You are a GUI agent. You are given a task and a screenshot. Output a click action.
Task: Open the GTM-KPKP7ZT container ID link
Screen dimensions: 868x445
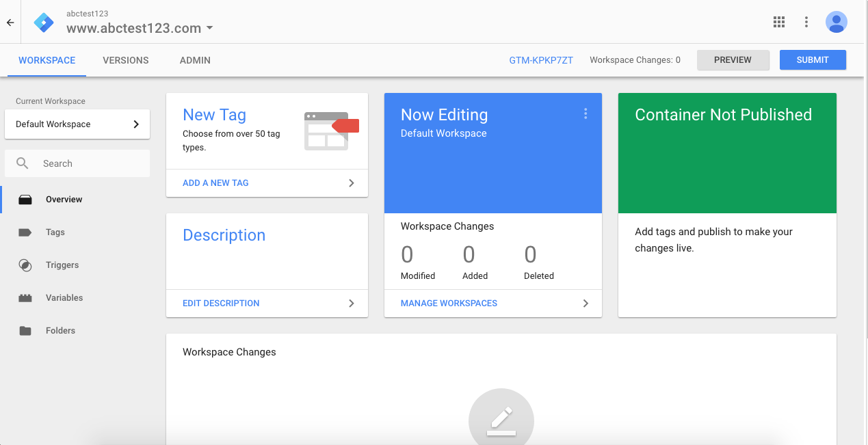click(541, 60)
